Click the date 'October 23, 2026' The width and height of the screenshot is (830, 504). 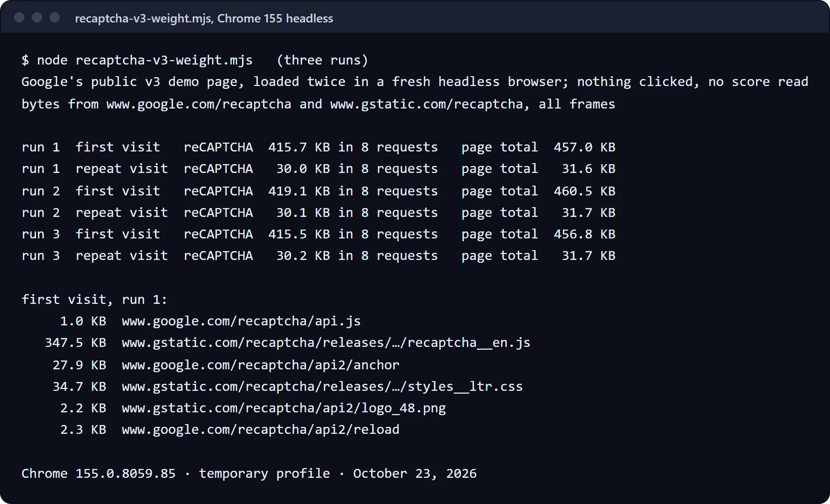coord(415,474)
